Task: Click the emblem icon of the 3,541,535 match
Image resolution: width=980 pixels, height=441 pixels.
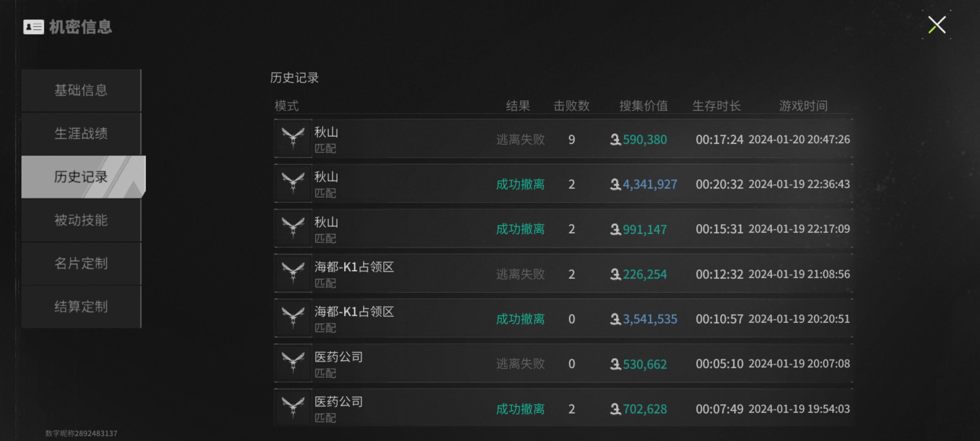Action: (293, 318)
